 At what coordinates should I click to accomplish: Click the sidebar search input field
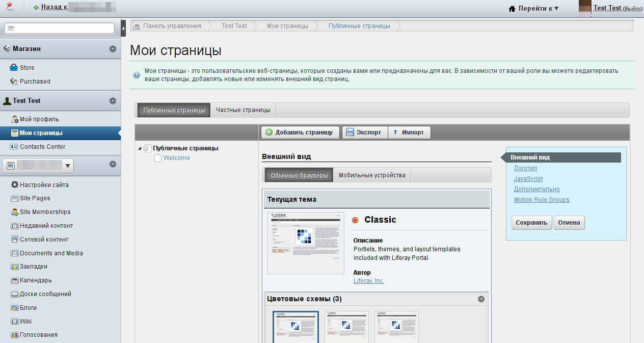point(59,28)
